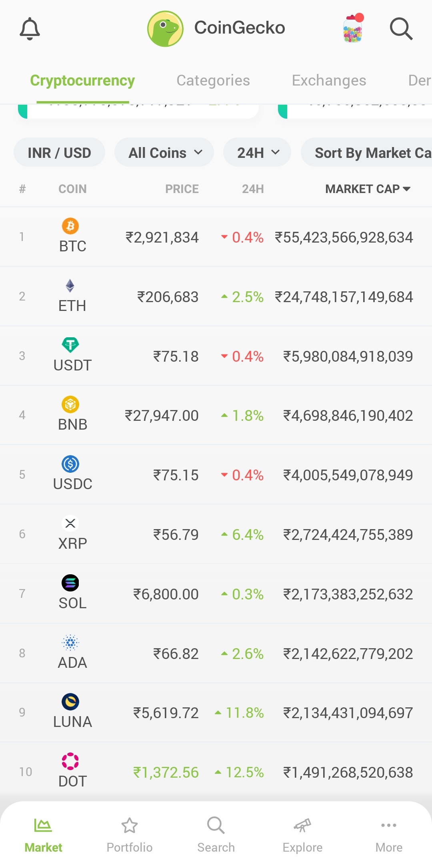Sort by the PRICE column header
This screenshot has width=432, height=868.
pos(182,189)
